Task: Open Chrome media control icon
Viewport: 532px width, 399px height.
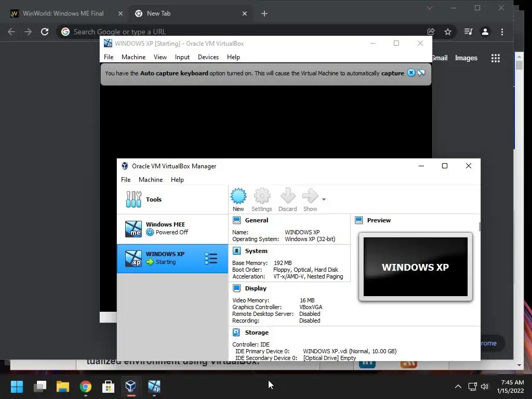Action: 468,32
